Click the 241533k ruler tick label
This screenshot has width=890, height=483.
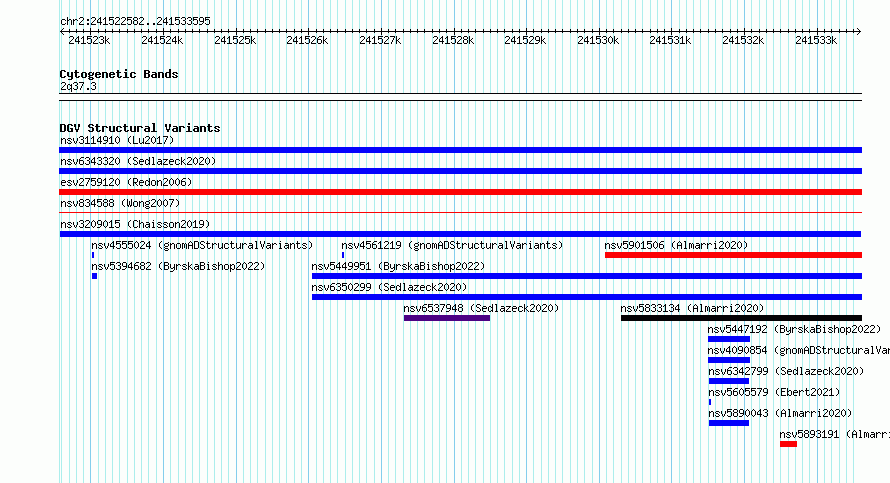[x=816, y=40]
